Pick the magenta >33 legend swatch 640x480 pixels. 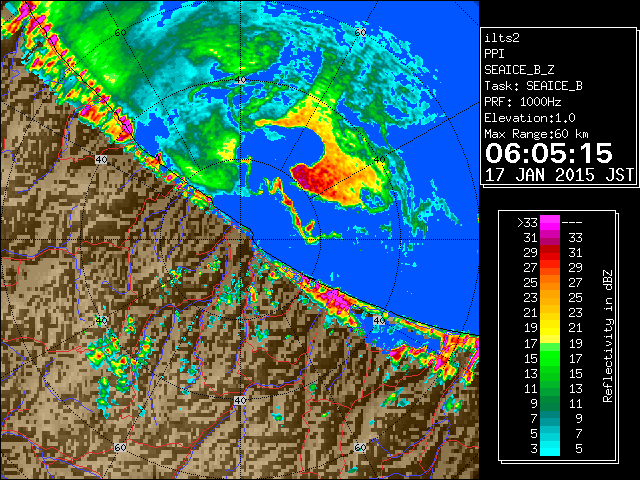pyautogui.click(x=550, y=223)
